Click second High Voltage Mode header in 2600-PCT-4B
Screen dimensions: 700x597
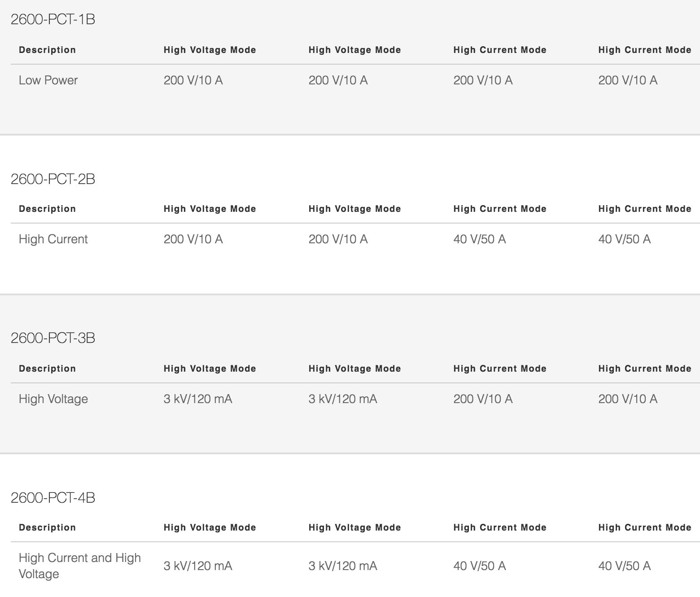(x=354, y=527)
